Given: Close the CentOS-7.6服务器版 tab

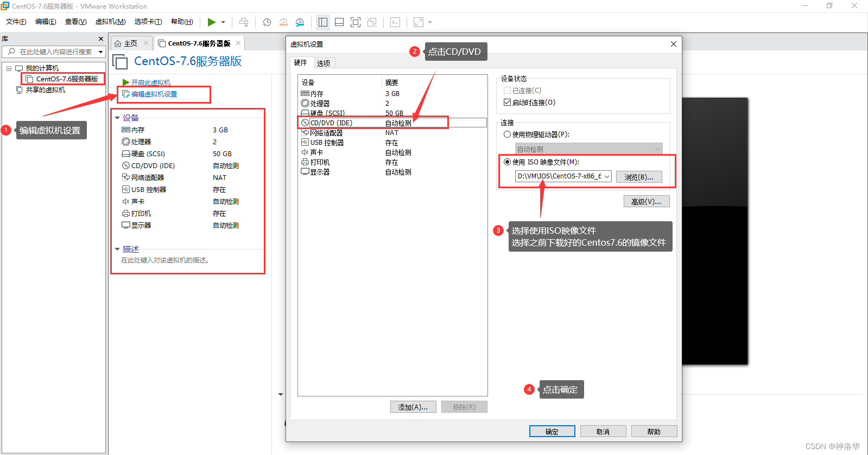Looking at the screenshot, I should (x=238, y=43).
